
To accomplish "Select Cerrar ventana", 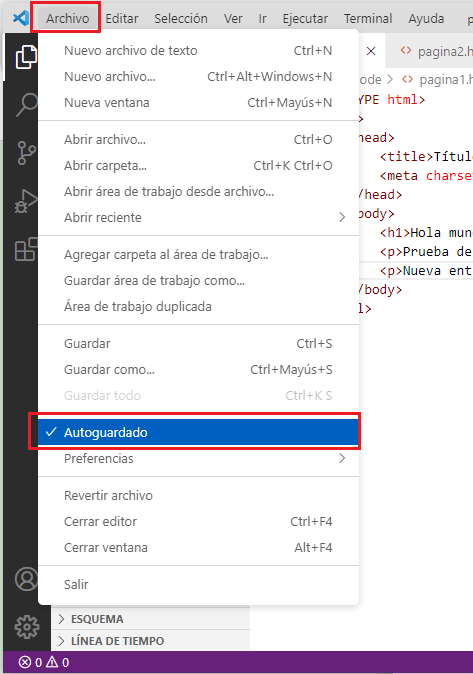I will pyautogui.click(x=198, y=548).
